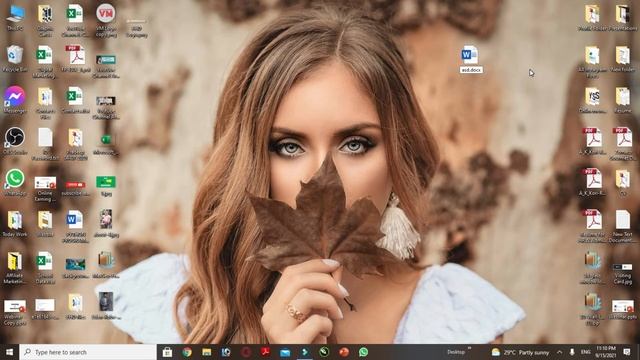
Task: Select the New Text Document file
Action: pos(623,227)
